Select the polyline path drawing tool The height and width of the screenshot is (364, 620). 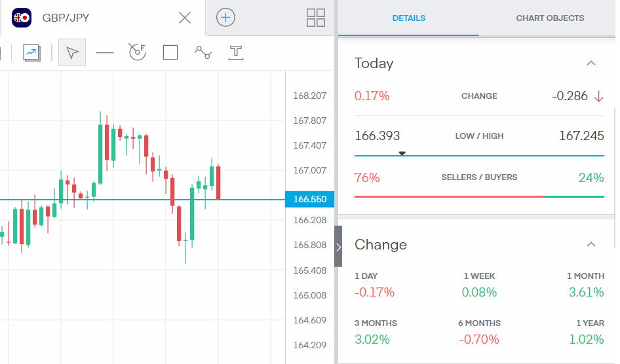(203, 52)
